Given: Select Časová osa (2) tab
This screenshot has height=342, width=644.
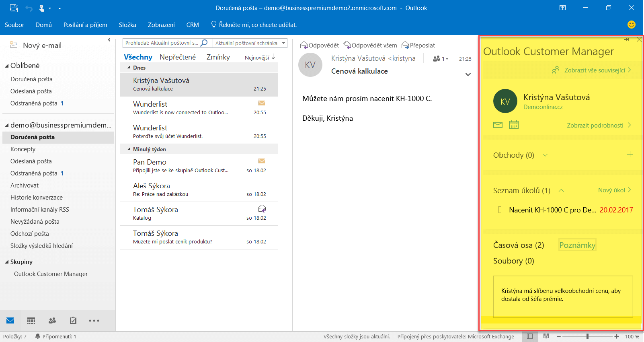Looking at the screenshot, I should click(x=519, y=245).
